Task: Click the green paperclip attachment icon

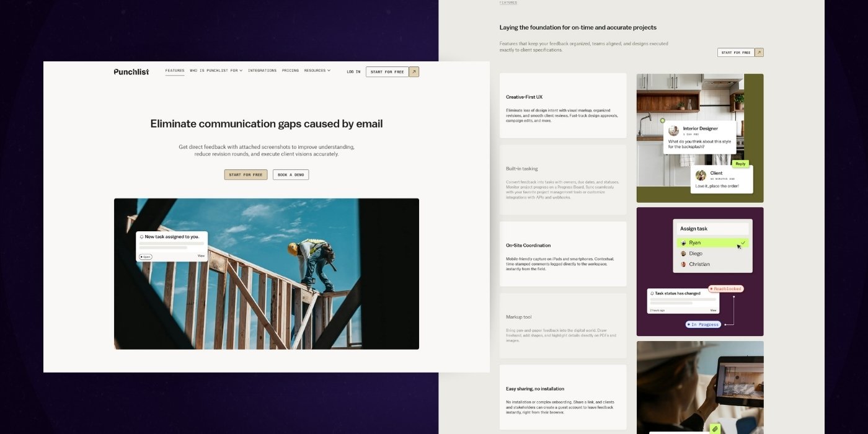Action: [x=714, y=428]
